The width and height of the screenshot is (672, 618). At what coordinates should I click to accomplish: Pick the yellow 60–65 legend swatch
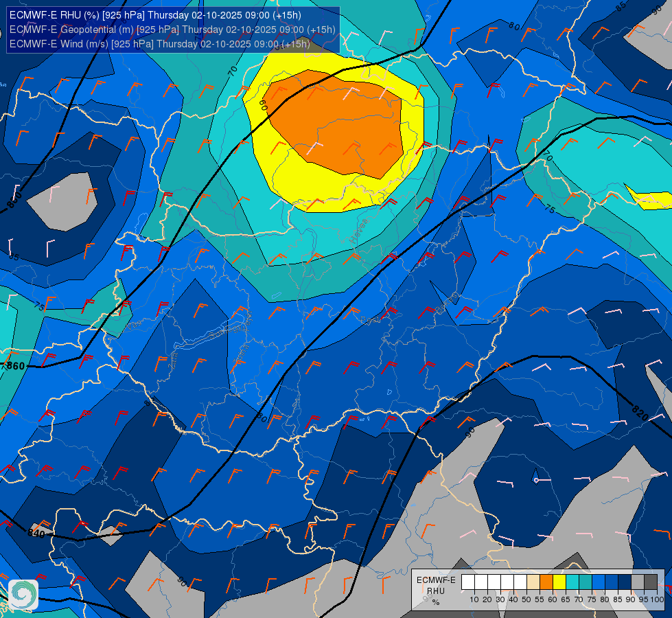559,582
